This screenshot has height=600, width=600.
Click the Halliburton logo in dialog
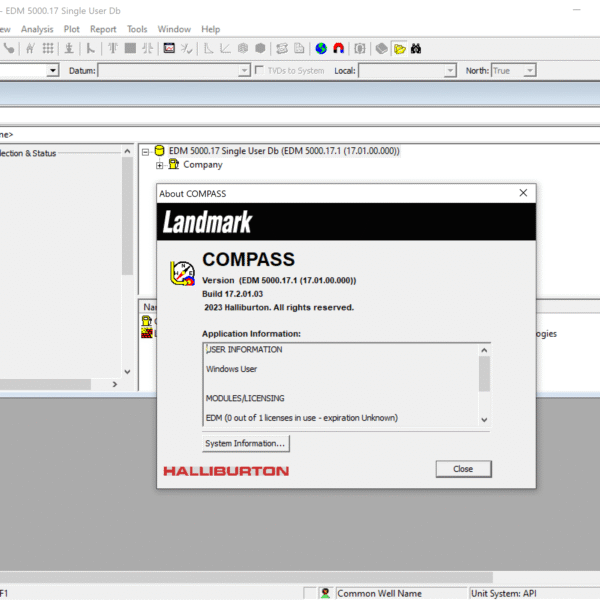[226, 471]
